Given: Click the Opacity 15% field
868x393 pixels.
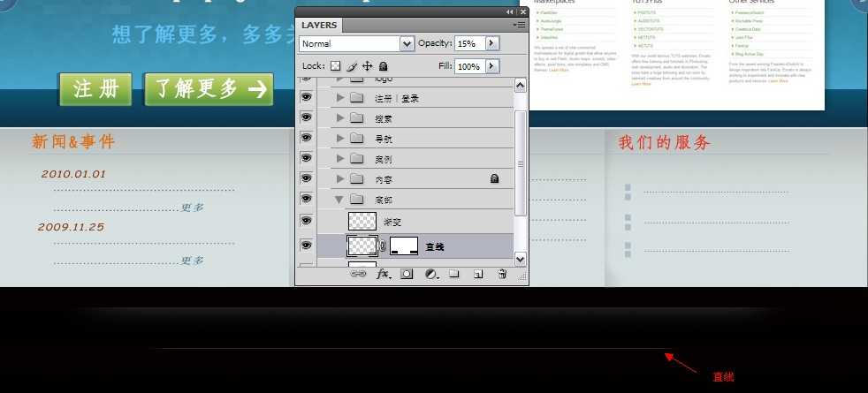Looking at the screenshot, I should click(470, 43).
